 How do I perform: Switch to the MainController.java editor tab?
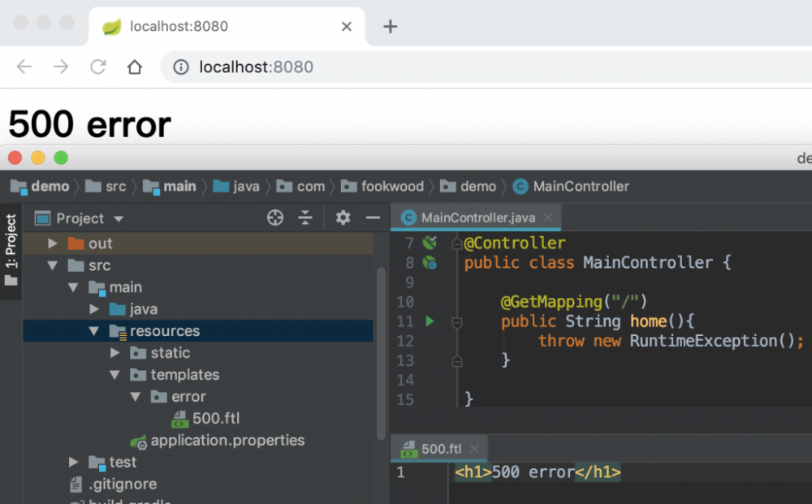click(x=477, y=218)
